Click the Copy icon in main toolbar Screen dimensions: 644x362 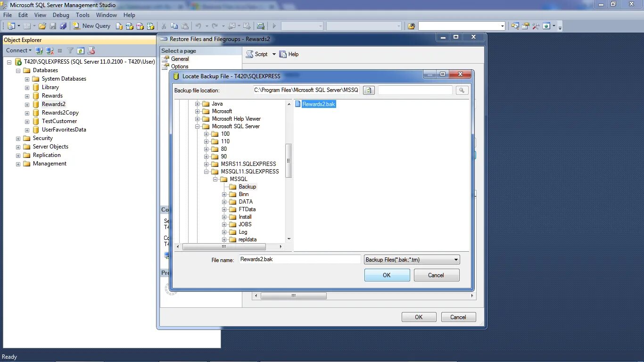click(x=174, y=26)
